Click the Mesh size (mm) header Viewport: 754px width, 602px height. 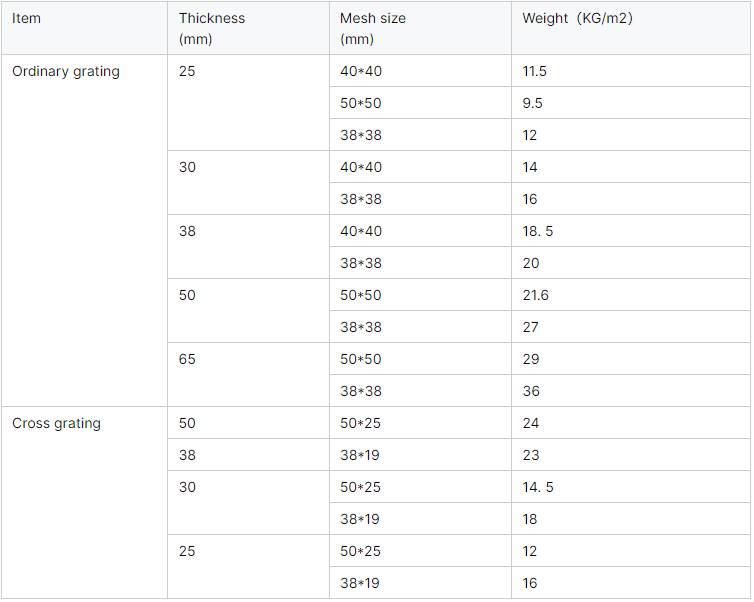point(373,28)
